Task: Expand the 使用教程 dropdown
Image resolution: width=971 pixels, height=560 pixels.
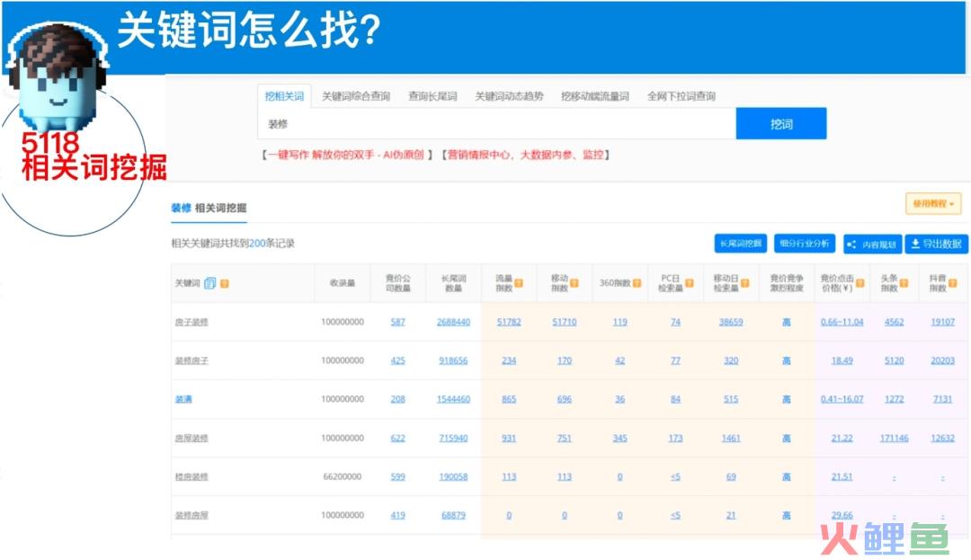Action: 933,203
